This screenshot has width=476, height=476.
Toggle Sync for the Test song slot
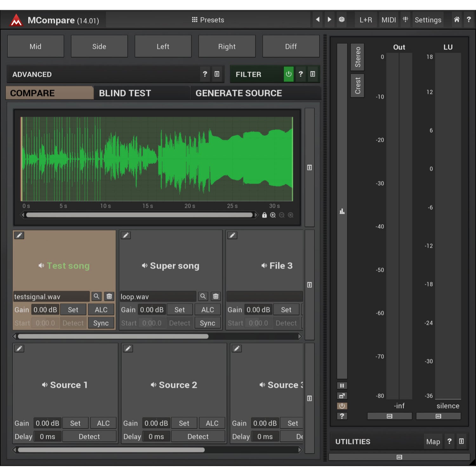tap(101, 323)
